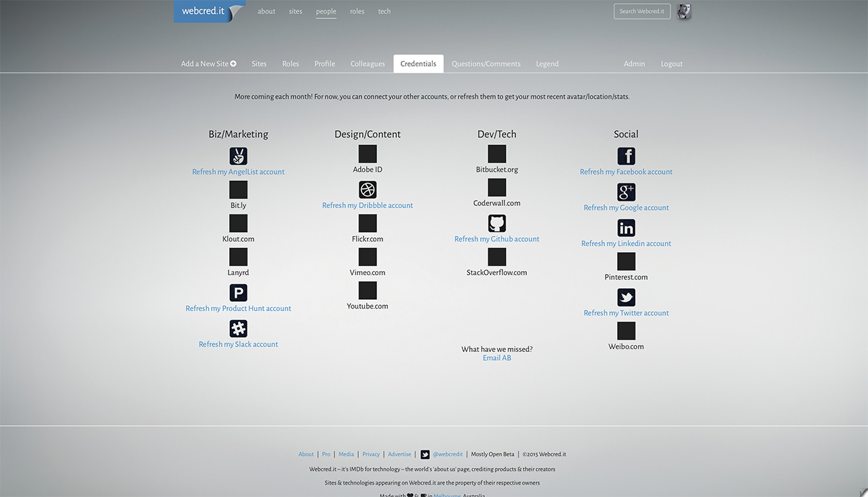The image size is (868, 497).
Task: Select the Facebook icon under Social
Action: 626,156
